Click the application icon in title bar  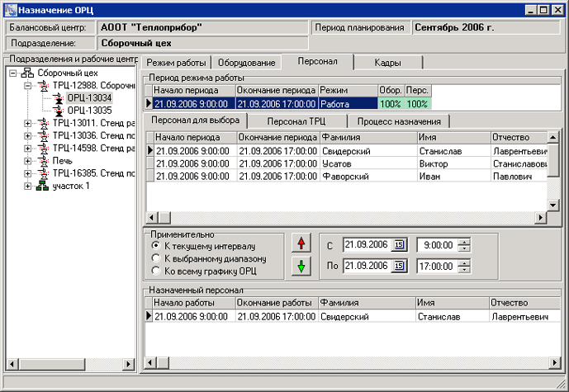11,10
